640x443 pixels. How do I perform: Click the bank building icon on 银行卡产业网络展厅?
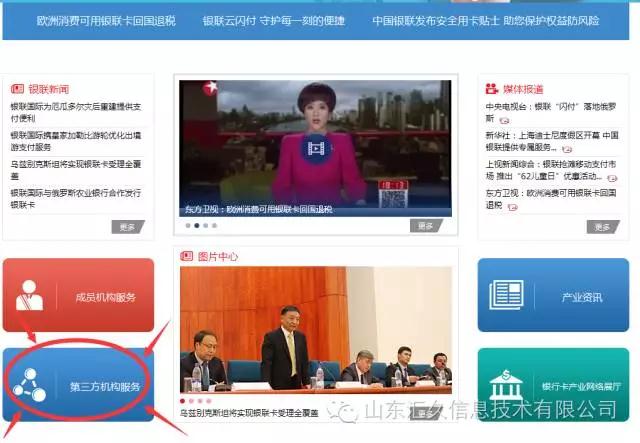coord(506,385)
